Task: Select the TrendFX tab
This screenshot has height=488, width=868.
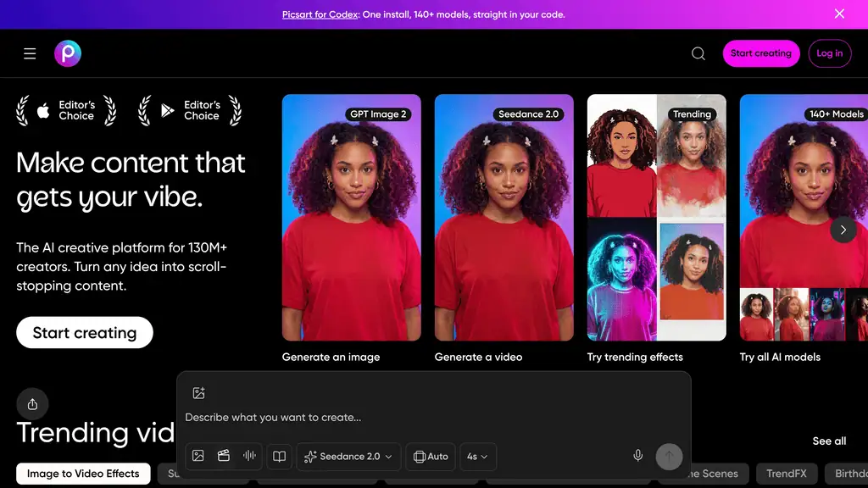Action: click(786, 474)
